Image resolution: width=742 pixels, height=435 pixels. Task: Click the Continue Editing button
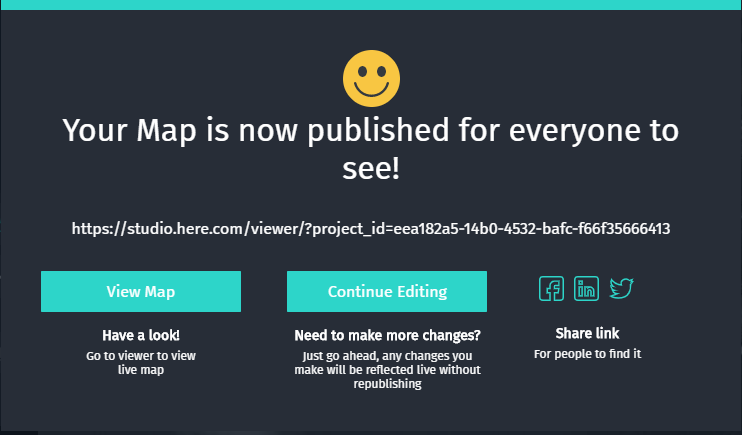click(x=387, y=292)
